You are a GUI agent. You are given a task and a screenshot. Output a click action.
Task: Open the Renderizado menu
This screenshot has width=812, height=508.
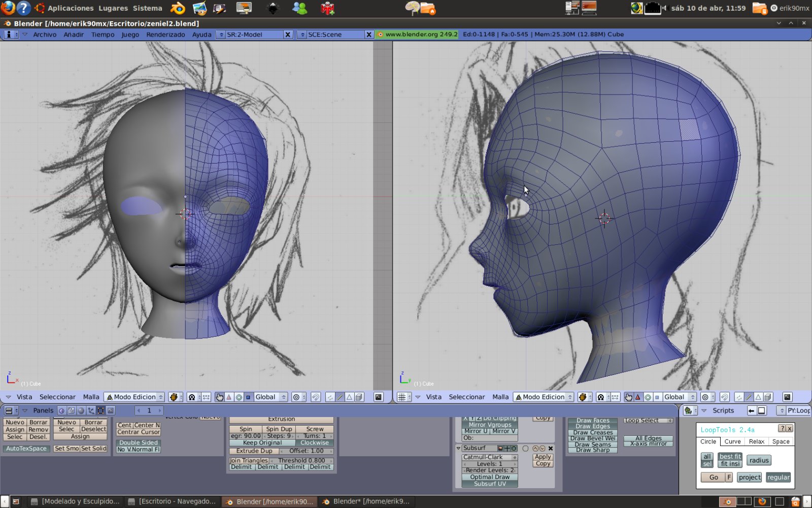click(165, 35)
